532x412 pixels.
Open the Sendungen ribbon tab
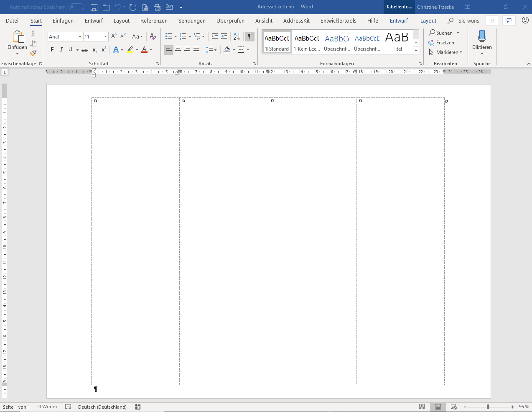(x=192, y=21)
